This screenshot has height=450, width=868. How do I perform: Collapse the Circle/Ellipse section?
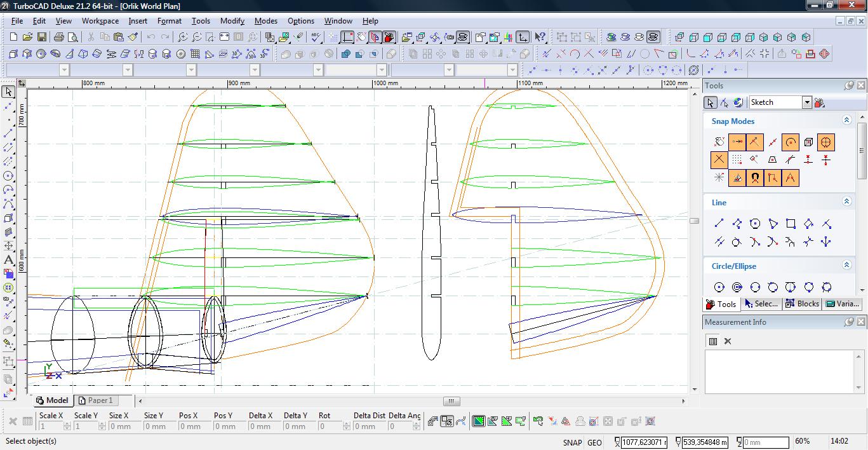click(846, 265)
